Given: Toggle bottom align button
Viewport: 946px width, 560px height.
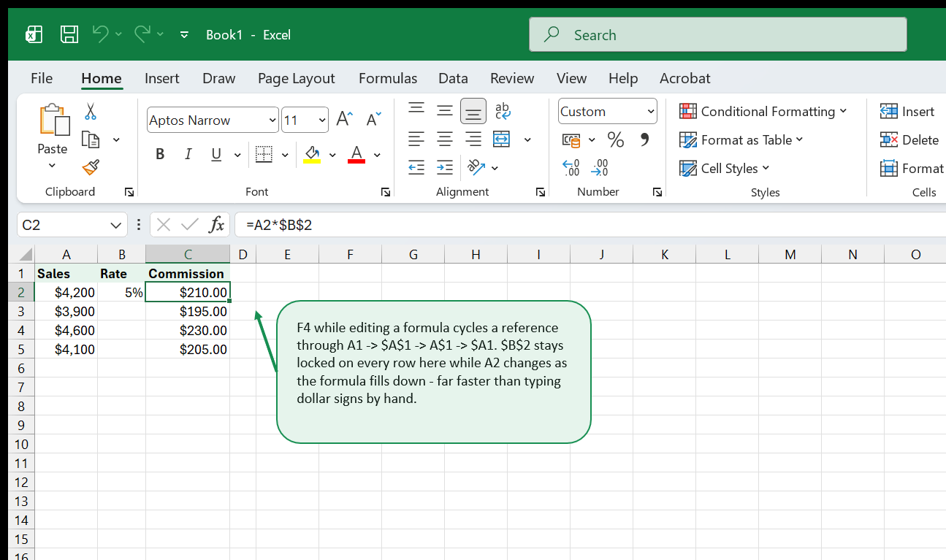Looking at the screenshot, I should click(x=473, y=111).
